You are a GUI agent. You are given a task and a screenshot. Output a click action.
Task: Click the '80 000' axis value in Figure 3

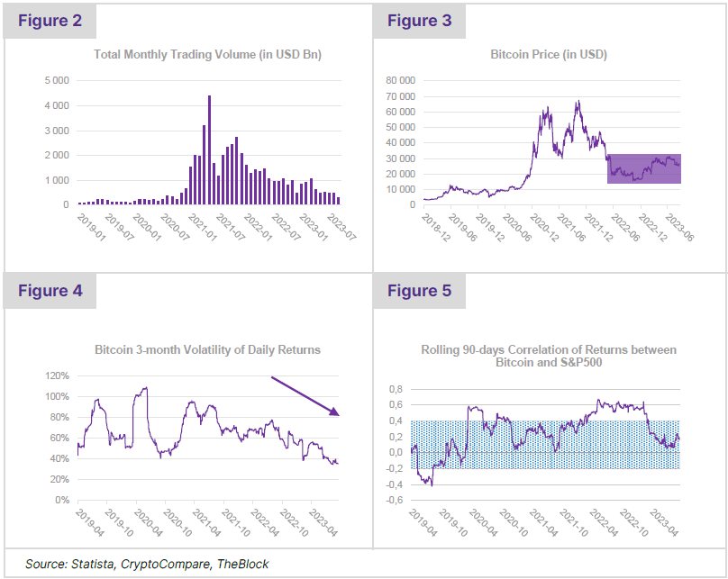[x=400, y=81]
